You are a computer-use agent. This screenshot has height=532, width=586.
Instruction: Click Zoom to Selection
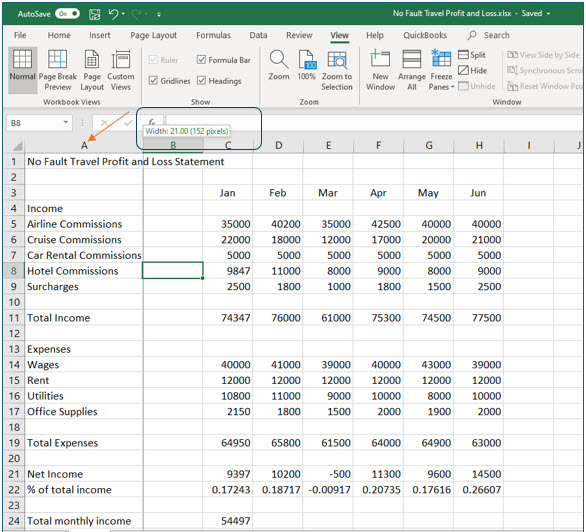tap(337, 70)
